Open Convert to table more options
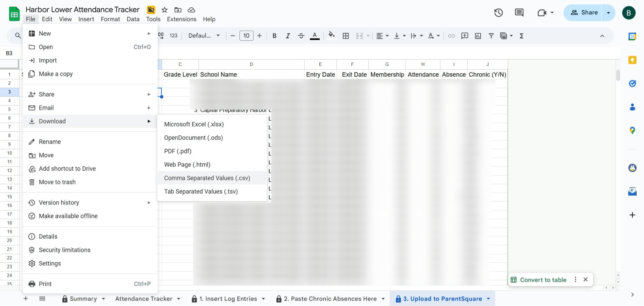Image resolution: width=644 pixels, height=306 pixels. click(576, 279)
